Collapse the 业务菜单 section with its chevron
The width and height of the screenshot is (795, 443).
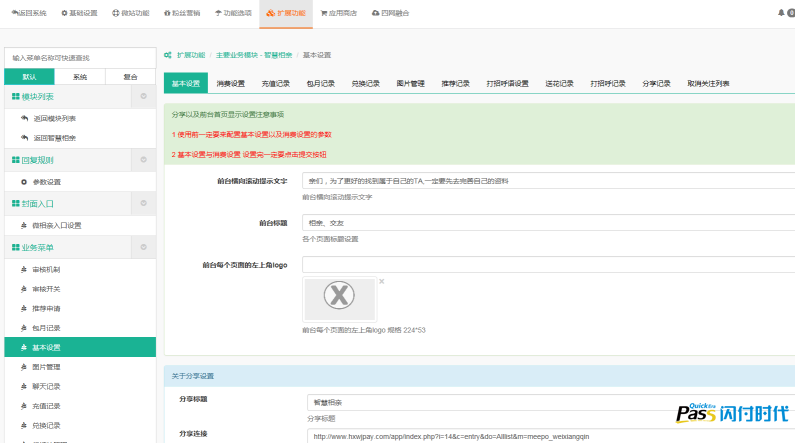(143, 247)
